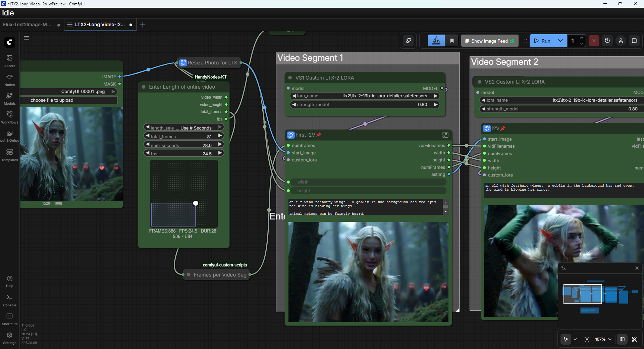The width and height of the screenshot is (644, 349).
Task: Open the Templates panel
Action: [9, 155]
